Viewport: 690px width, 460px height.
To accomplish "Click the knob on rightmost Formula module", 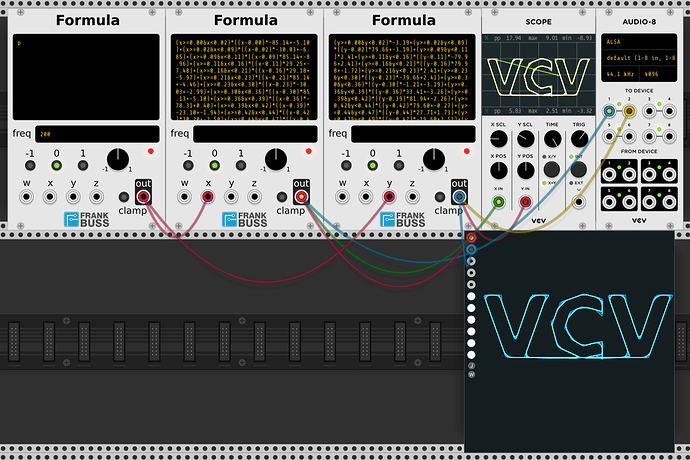I will click(434, 159).
